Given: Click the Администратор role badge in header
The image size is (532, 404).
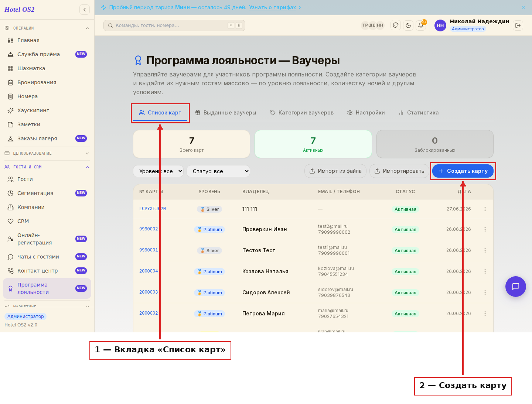Looking at the screenshot, I should pos(468,29).
